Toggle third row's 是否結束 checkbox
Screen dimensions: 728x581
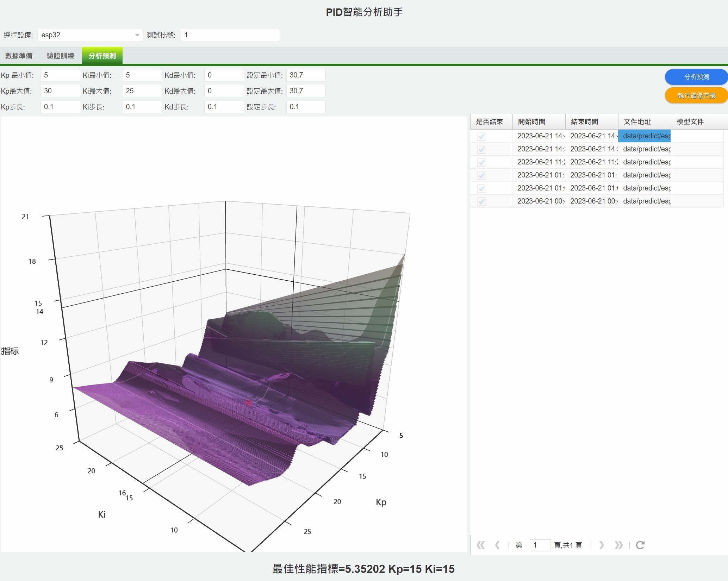click(481, 162)
